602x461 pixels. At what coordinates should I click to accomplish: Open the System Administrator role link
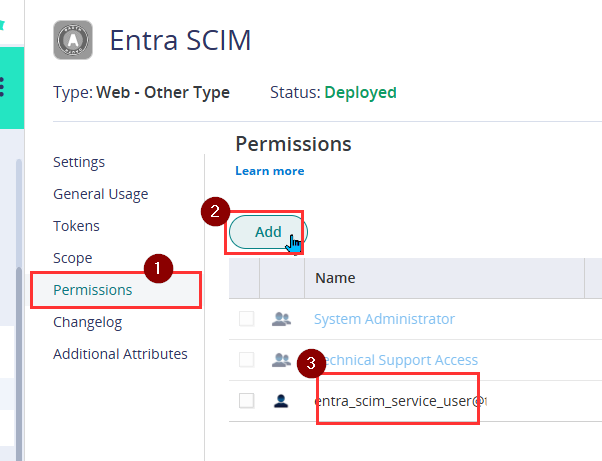384,319
